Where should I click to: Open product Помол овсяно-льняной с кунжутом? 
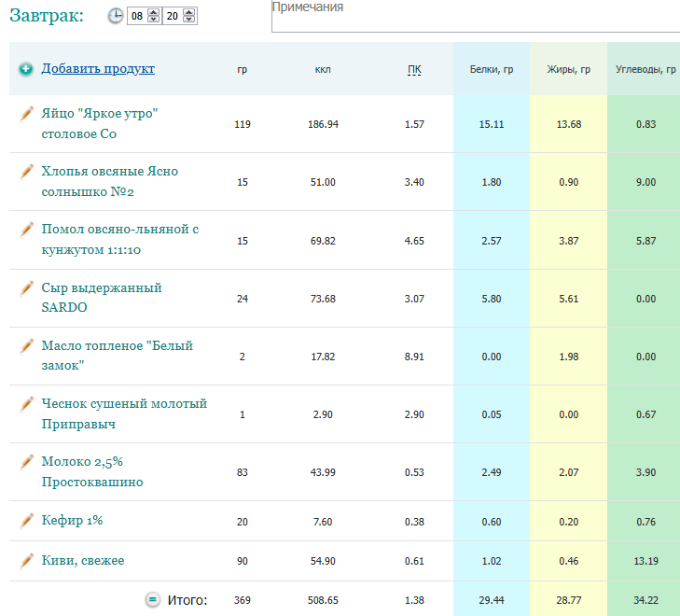[x=120, y=240]
